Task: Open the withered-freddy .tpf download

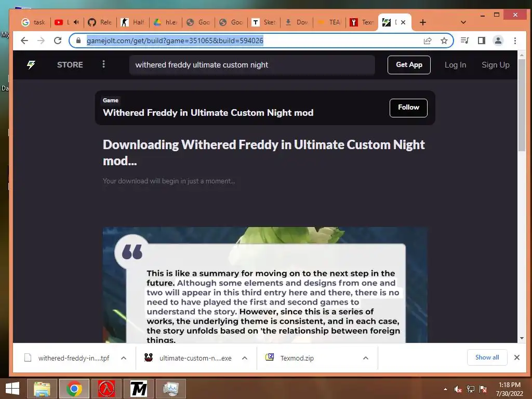Action: pos(66,358)
